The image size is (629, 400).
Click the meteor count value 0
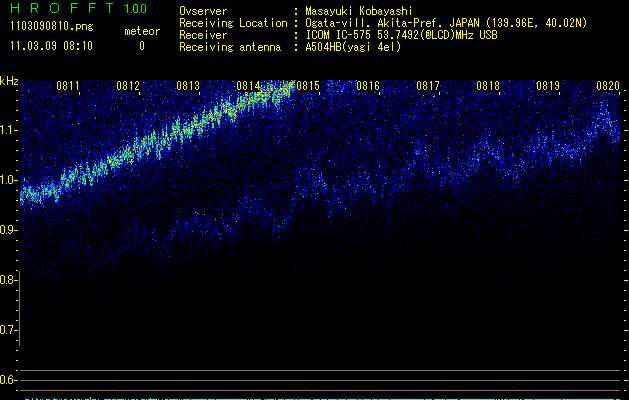142,46
